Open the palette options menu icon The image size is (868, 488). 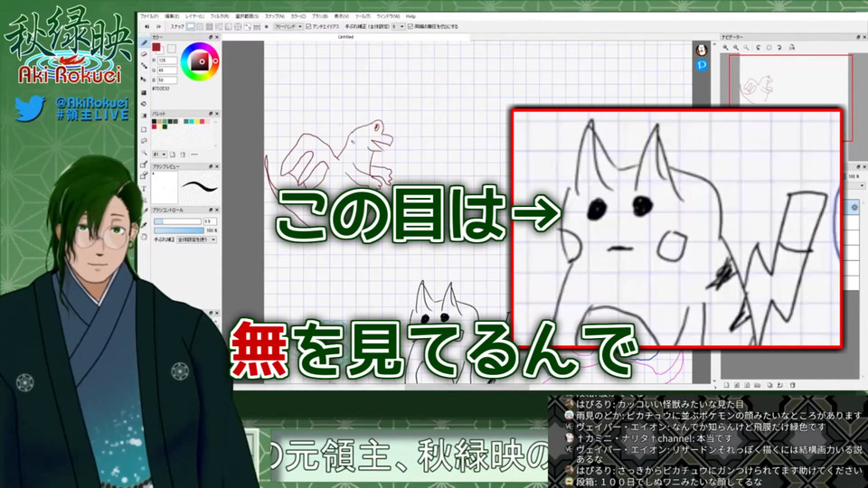click(x=193, y=155)
